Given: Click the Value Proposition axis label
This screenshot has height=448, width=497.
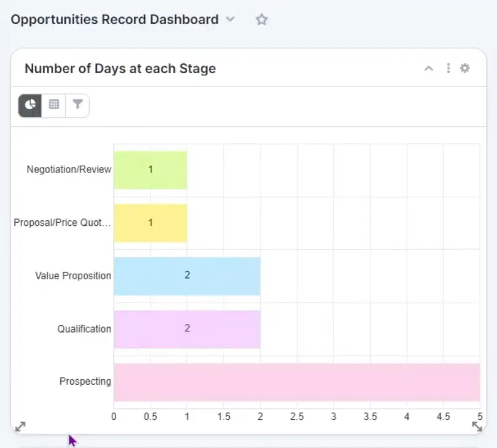Looking at the screenshot, I should pos(73,276).
